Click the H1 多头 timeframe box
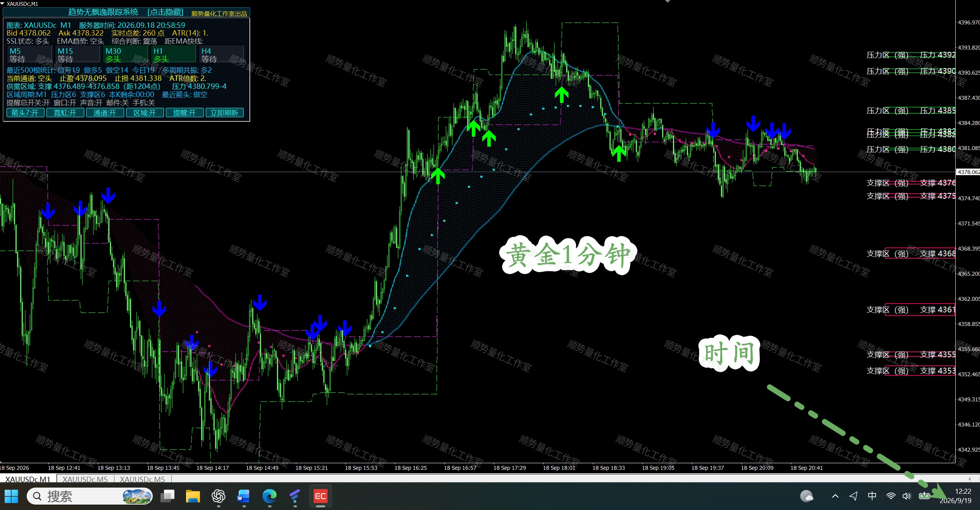Viewport: 980px width, 510px height. point(173,55)
